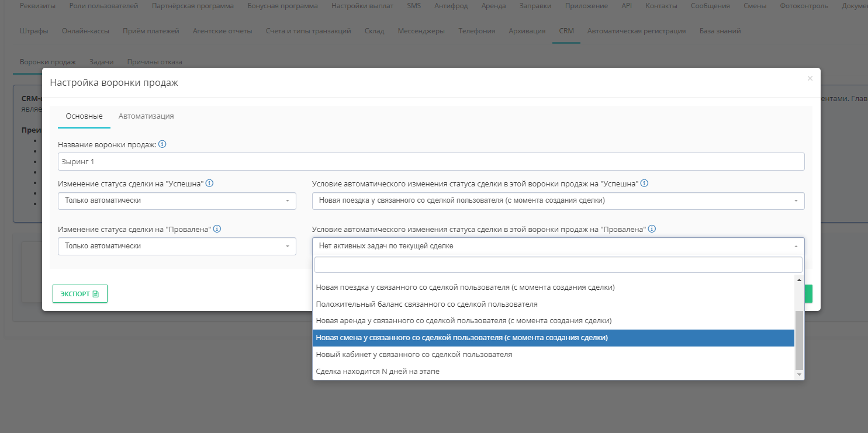Click info icon beside 'Изменение статуса сделки на "Провалена"'
This screenshot has height=433, width=868.
tap(217, 229)
